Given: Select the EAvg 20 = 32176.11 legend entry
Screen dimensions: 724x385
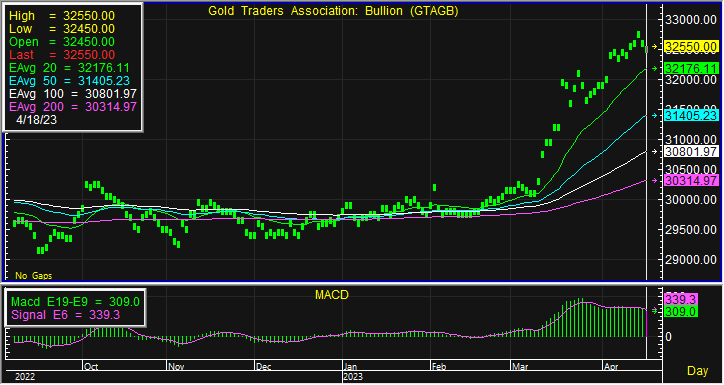Looking at the screenshot, I should click(x=69, y=67).
